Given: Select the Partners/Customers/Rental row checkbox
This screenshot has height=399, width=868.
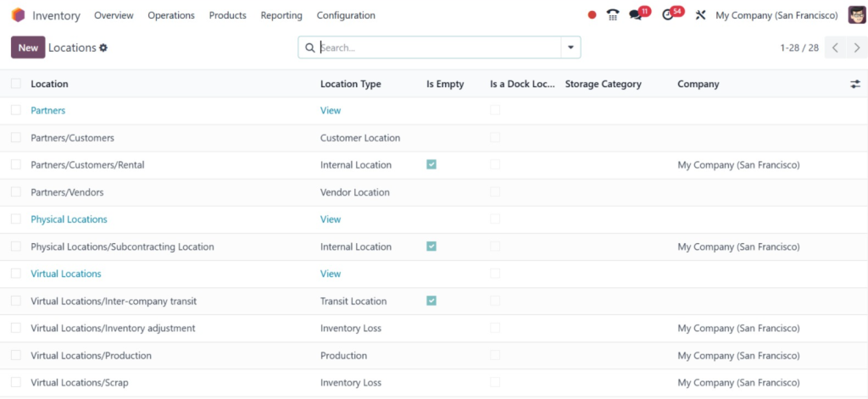Looking at the screenshot, I should (x=16, y=164).
